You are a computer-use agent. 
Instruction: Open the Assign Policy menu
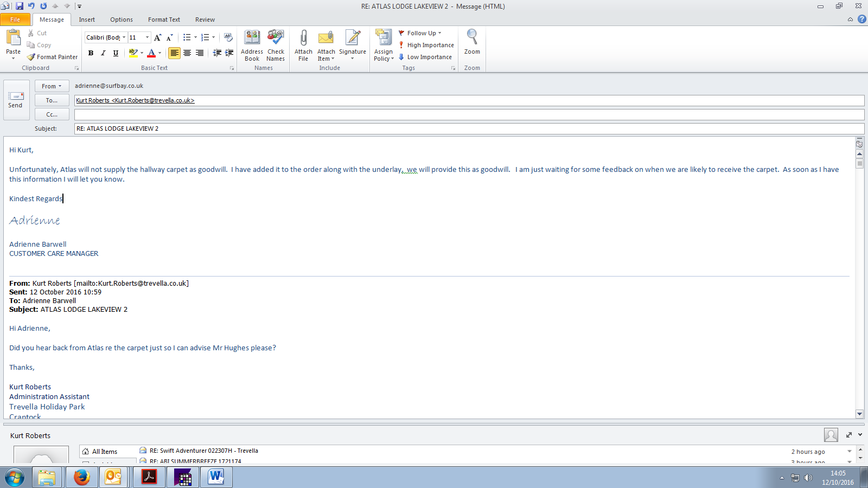[384, 46]
